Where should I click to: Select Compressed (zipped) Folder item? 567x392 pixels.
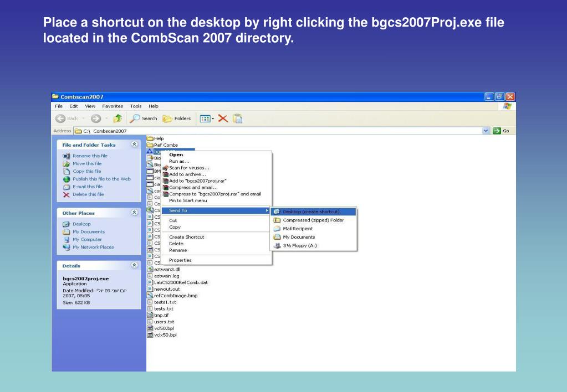click(x=314, y=220)
